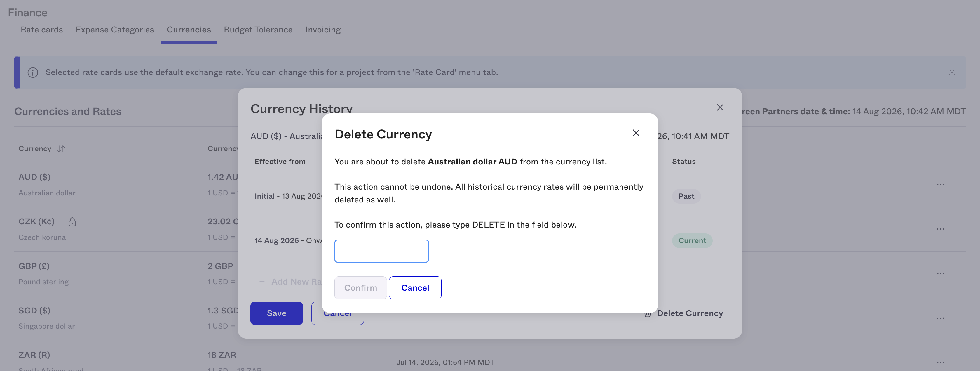Sort by Currency column arrows
Viewport: 980px width, 371px height.
[61, 149]
